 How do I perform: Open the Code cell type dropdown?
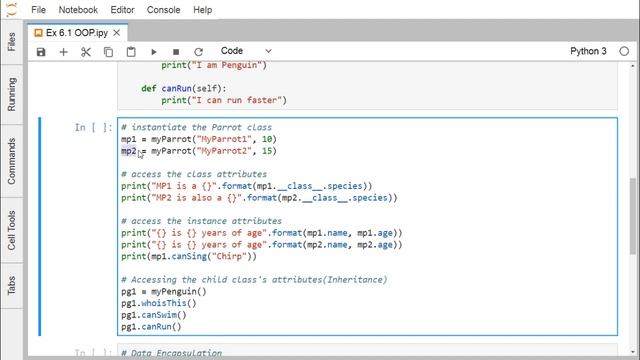click(246, 51)
